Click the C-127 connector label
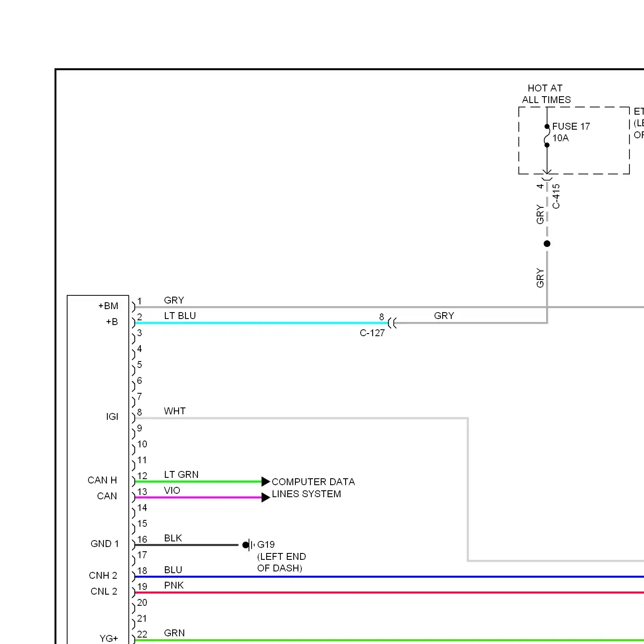 pyautogui.click(x=372, y=333)
